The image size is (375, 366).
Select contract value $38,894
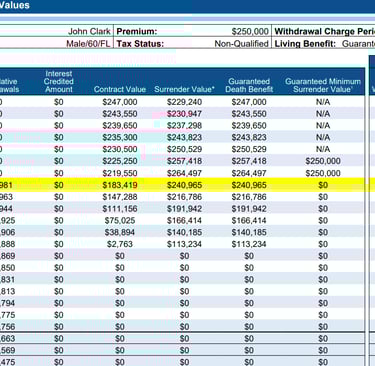coord(120,232)
